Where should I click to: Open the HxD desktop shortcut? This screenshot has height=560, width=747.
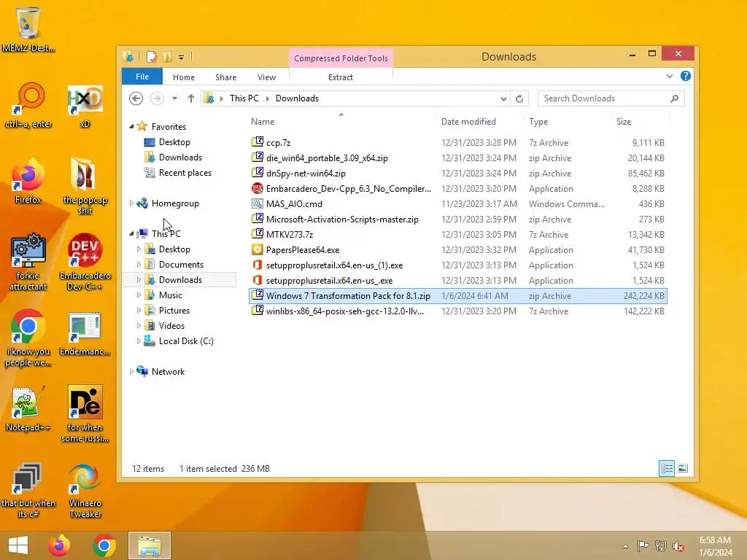(x=85, y=106)
